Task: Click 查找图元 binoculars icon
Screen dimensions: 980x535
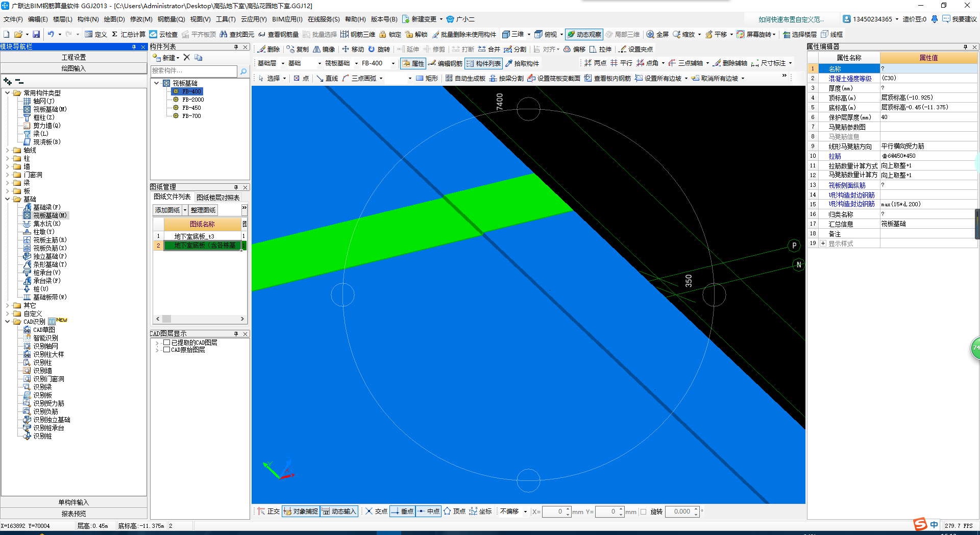Action: click(224, 34)
